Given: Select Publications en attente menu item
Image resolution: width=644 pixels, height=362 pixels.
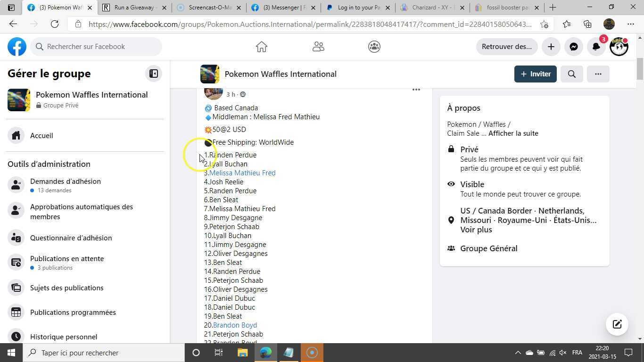Looking at the screenshot, I should point(67,259).
